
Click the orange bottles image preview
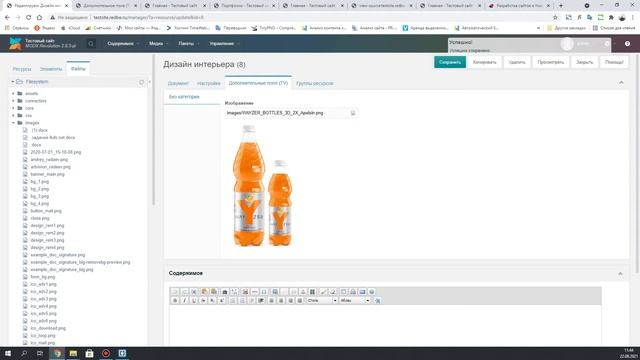point(262,186)
